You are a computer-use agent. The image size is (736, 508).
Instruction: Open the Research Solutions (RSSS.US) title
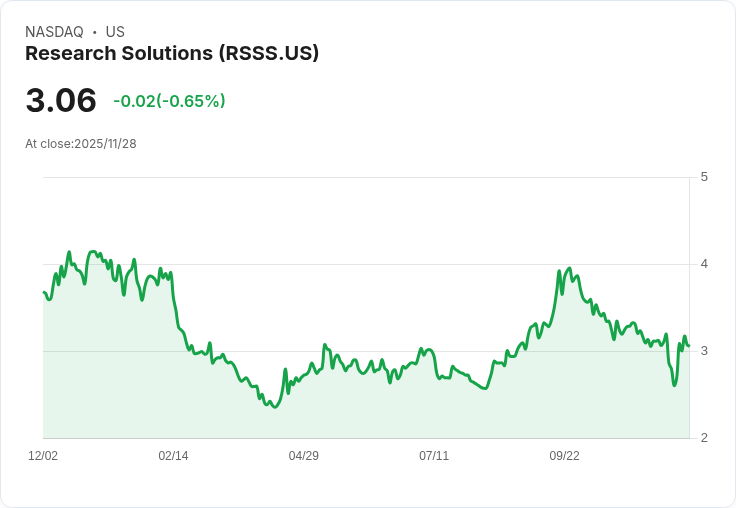(x=172, y=54)
